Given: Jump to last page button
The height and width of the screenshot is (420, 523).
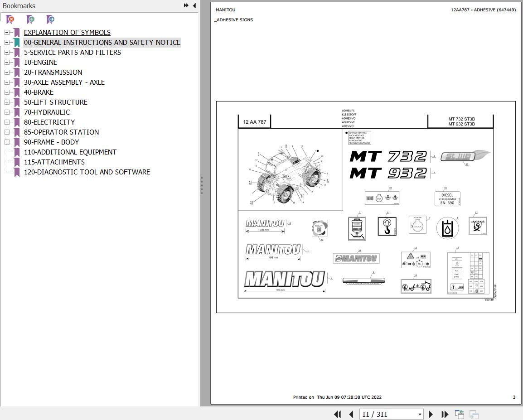Looking at the screenshot, I should pos(445,414).
